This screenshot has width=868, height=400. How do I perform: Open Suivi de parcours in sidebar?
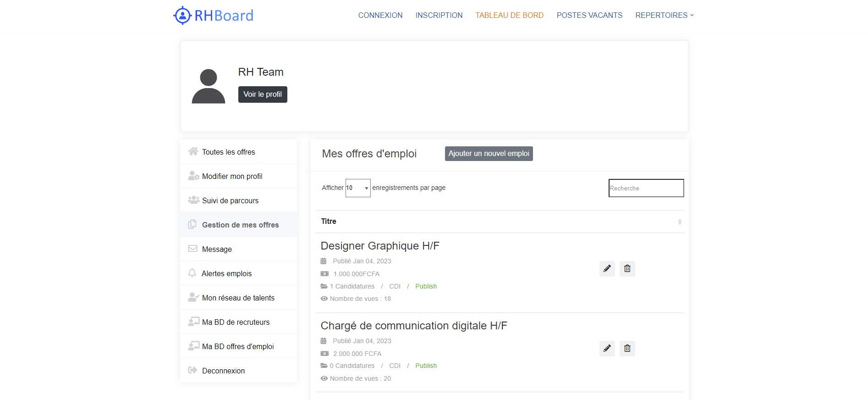click(x=230, y=200)
